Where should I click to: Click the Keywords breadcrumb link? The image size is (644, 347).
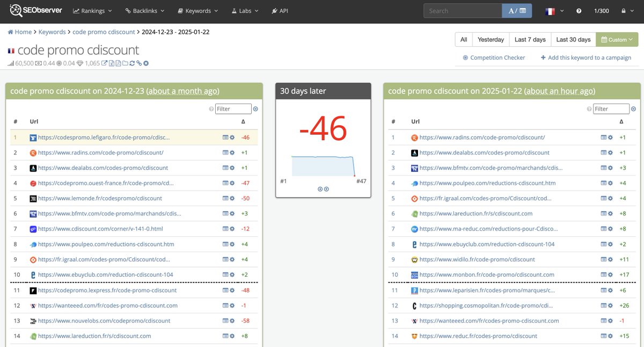tap(52, 32)
